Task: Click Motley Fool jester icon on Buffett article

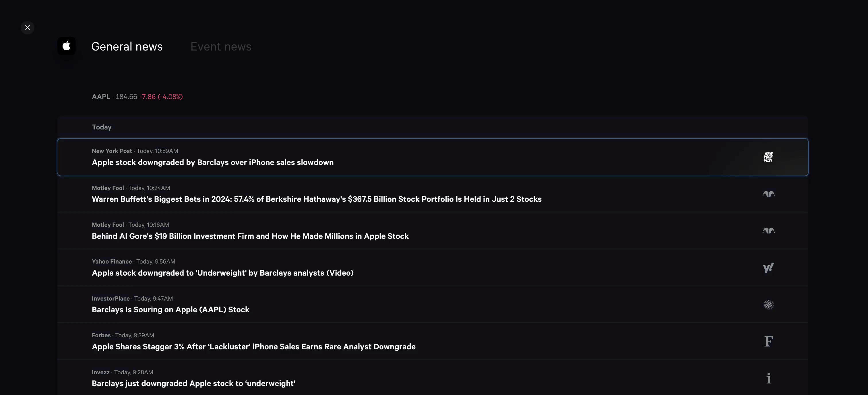Action: pyautogui.click(x=768, y=194)
